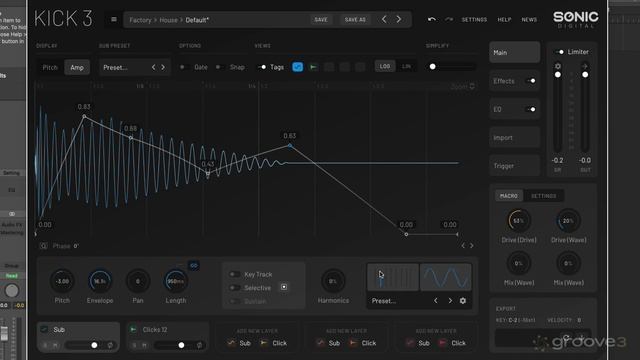
Task: Select next waveform preset arrow
Action: tap(450, 301)
